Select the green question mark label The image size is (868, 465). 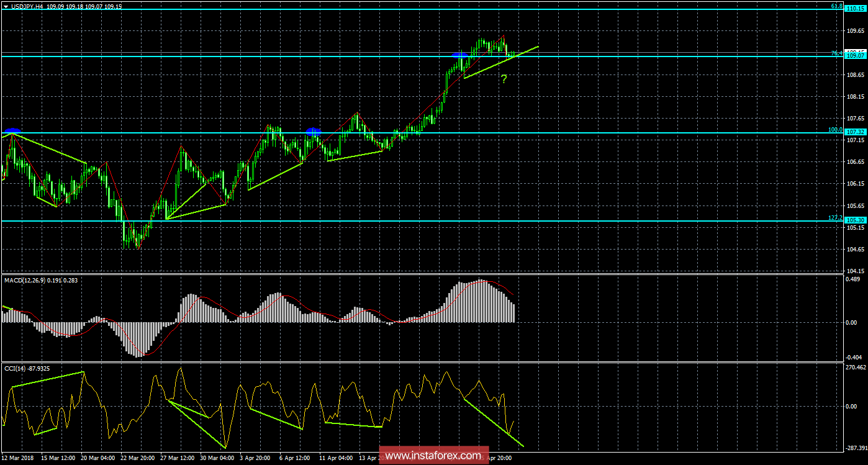click(504, 79)
